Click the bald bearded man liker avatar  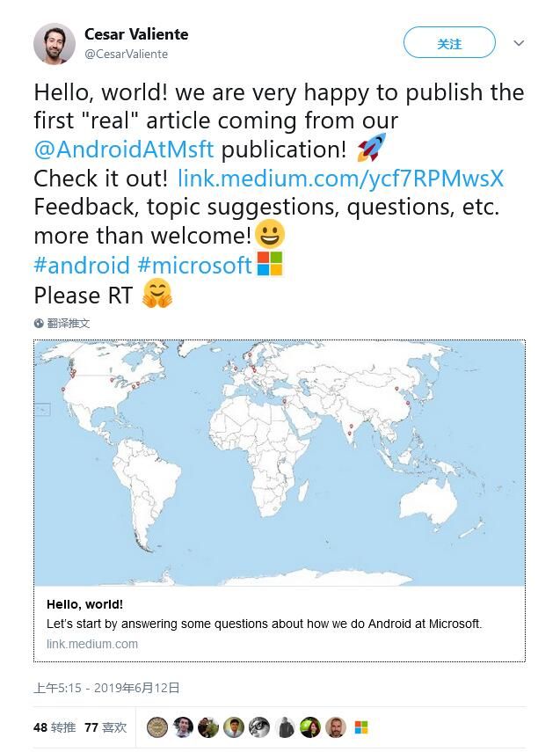click(336, 727)
